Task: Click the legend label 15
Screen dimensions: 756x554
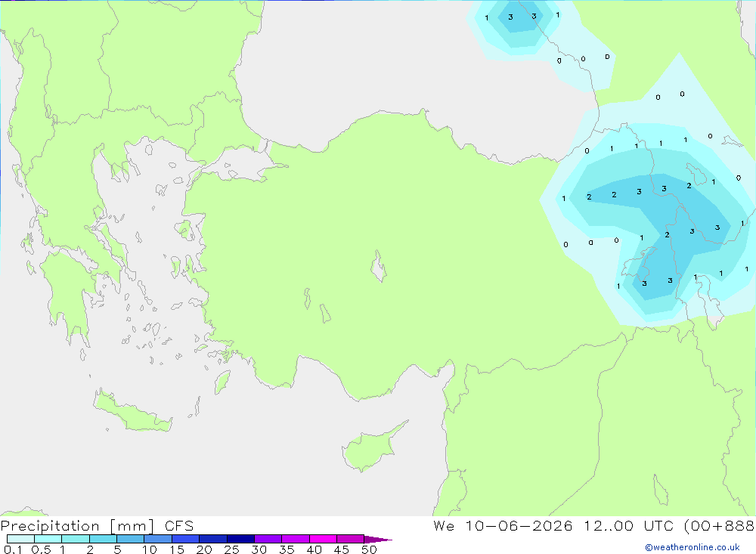Action: (177, 549)
